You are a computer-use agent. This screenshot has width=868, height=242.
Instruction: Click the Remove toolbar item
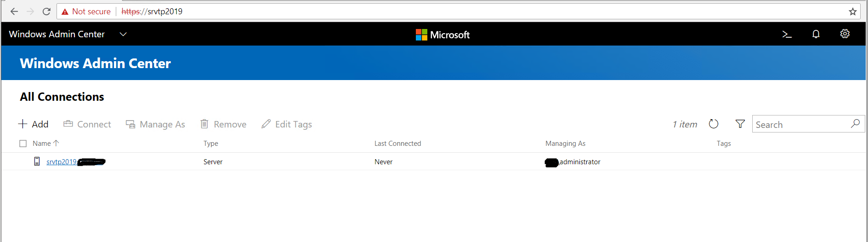coord(223,124)
